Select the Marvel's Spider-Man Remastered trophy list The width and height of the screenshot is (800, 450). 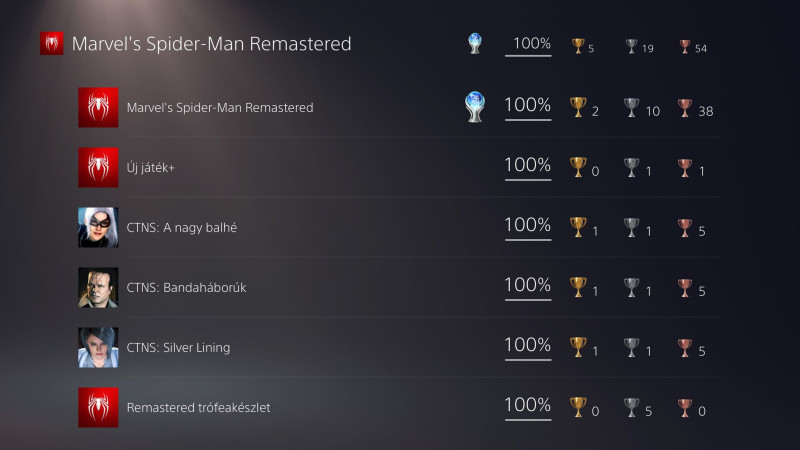pos(220,107)
